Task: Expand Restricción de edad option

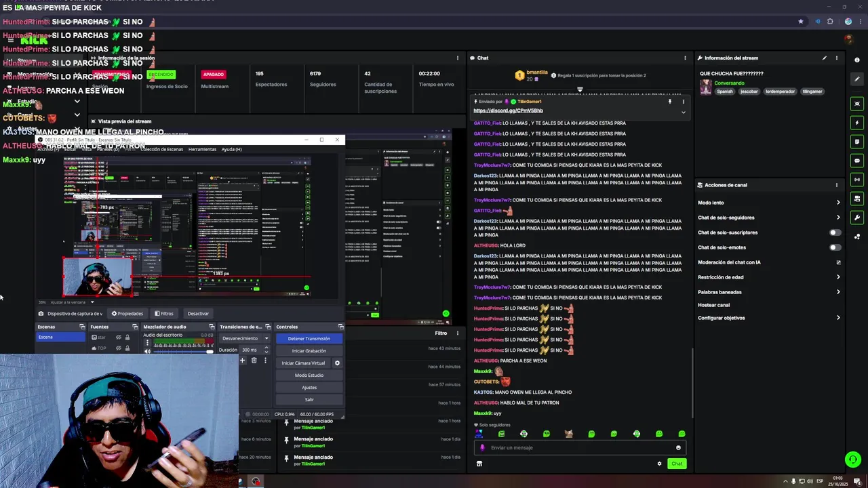Action: point(769,277)
